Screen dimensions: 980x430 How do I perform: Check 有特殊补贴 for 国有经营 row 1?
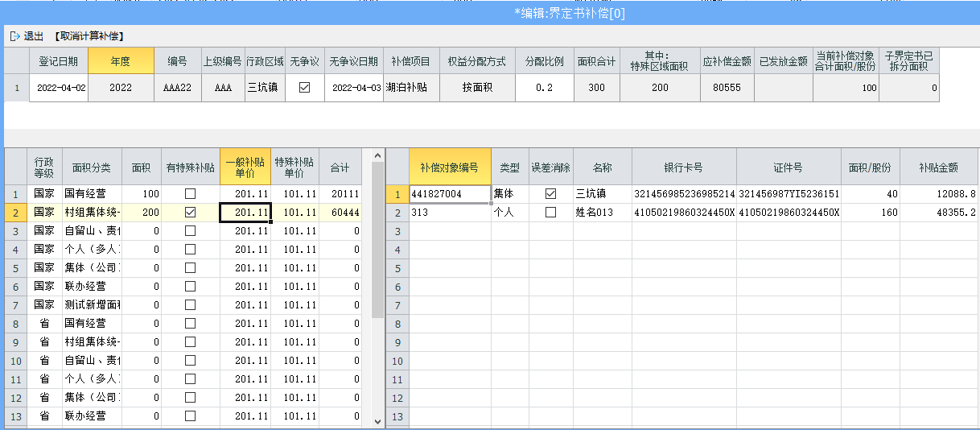pyautogui.click(x=190, y=194)
